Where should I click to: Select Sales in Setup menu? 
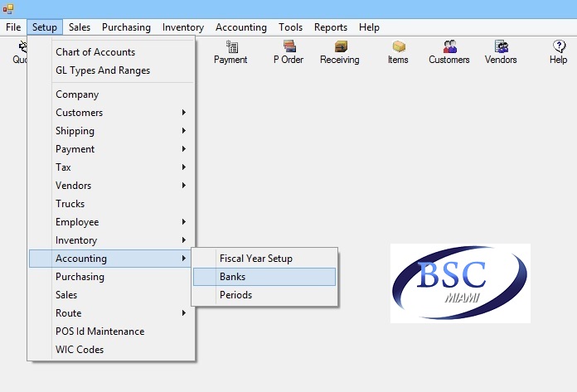[111, 295]
